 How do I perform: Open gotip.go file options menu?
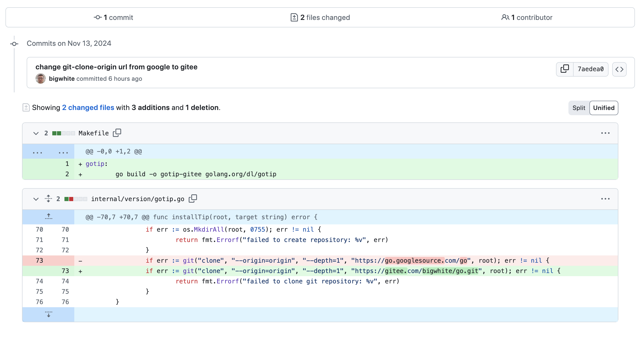pyautogui.click(x=605, y=199)
